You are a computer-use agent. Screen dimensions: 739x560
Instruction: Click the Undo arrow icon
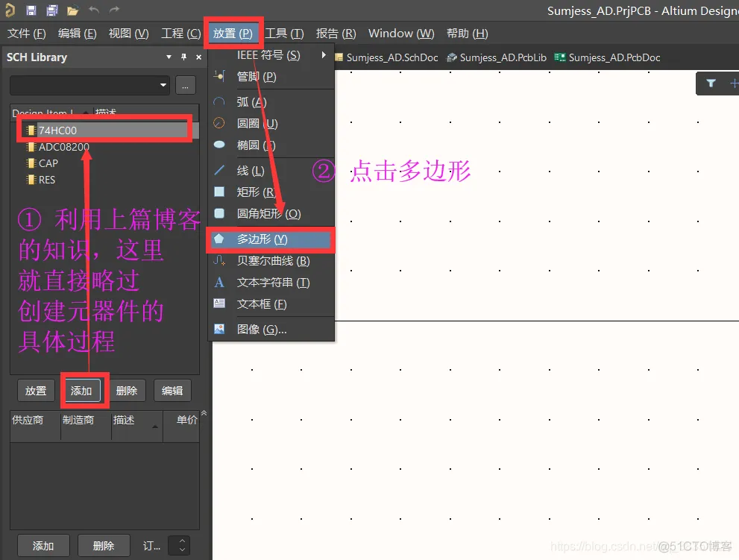(x=94, y=10)
